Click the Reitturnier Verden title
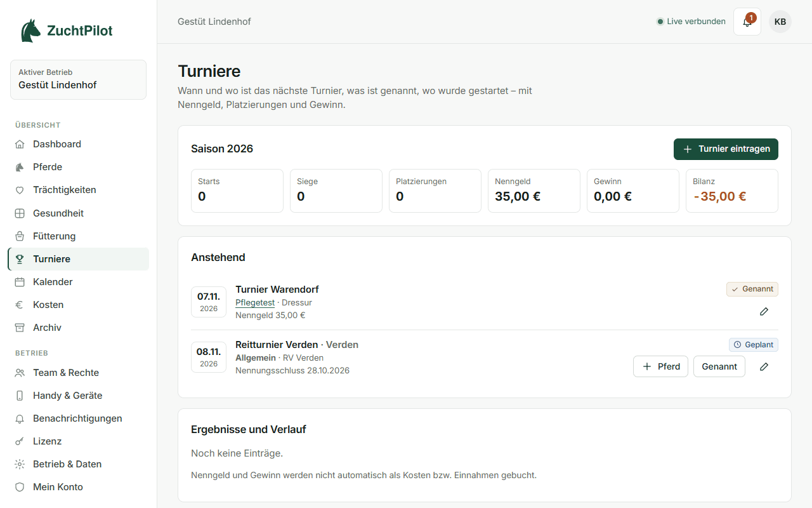Viewport: 812px width, 508px height. [277, 345]
